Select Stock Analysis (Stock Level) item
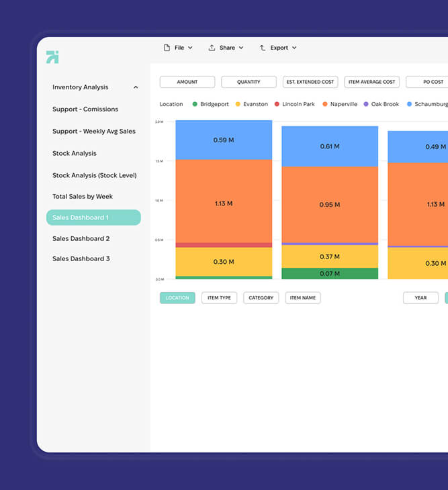The image size is (448, 490). pyautogui.click(x=94, y=175)
